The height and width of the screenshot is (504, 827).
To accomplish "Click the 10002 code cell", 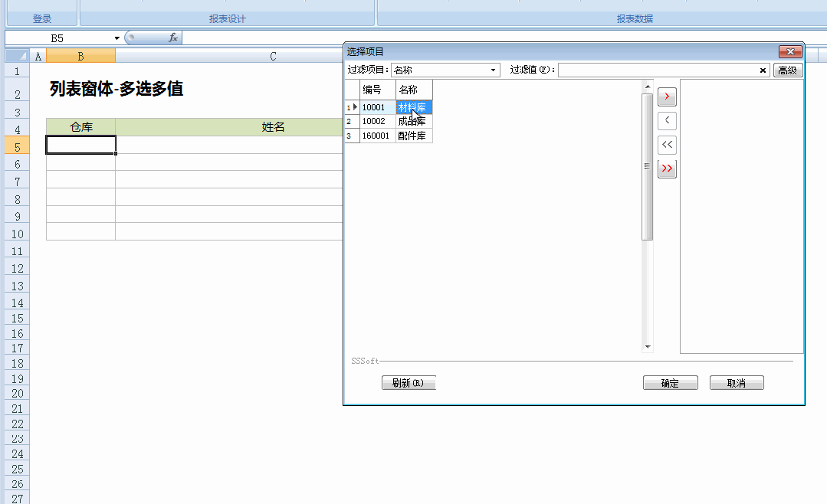I will (x=378, y=121).
